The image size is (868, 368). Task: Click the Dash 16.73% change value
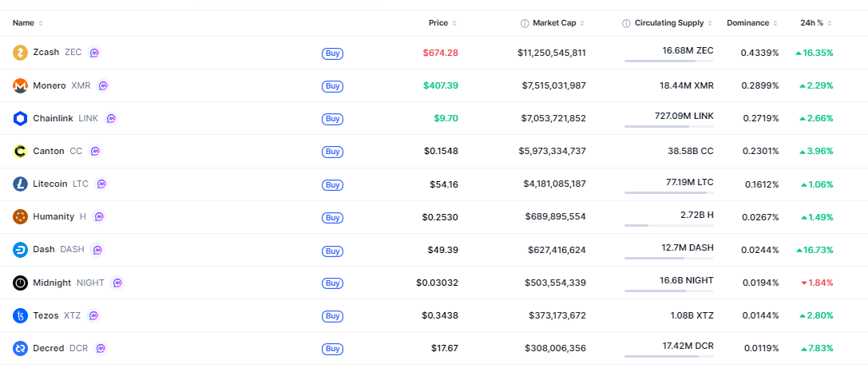814,250
